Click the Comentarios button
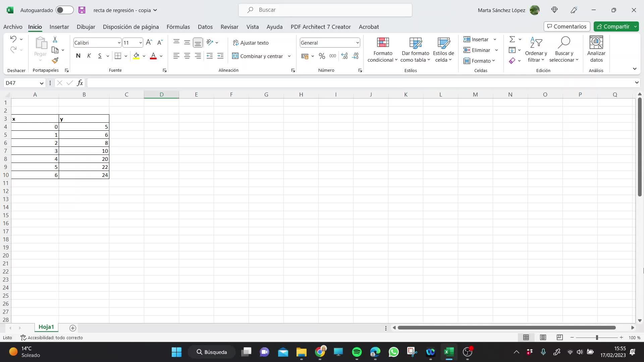Viewport: 644px width, 362px height. coord(567,26)
